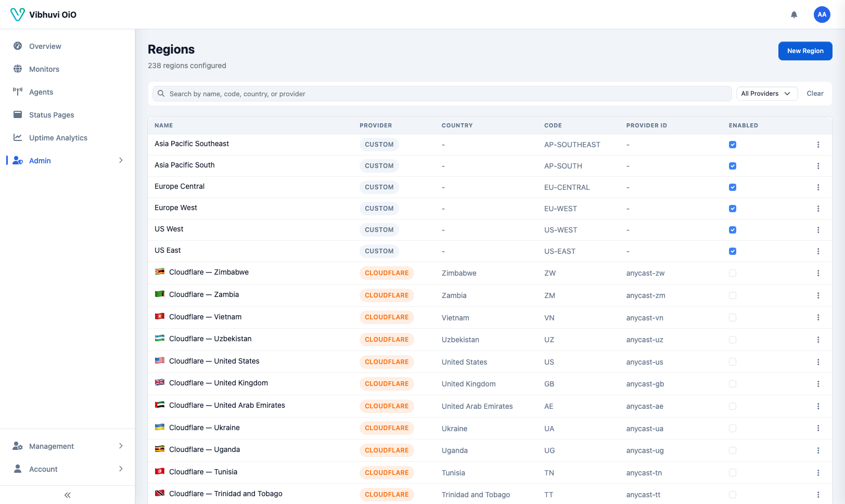The height and width of the screenshot is (504, 845).
Task: Enable the Cloudflare — Uzbekistan region
Action: [x=733, y=340]
